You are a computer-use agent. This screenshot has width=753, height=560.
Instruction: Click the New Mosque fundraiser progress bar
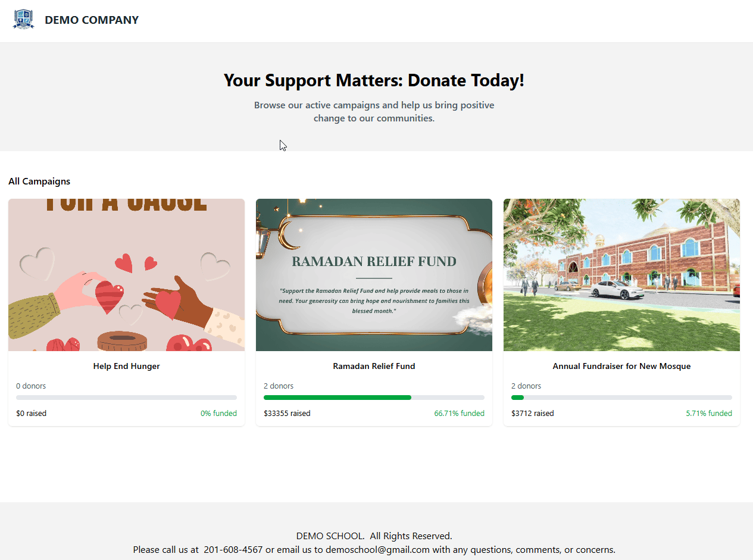[621, 398]
